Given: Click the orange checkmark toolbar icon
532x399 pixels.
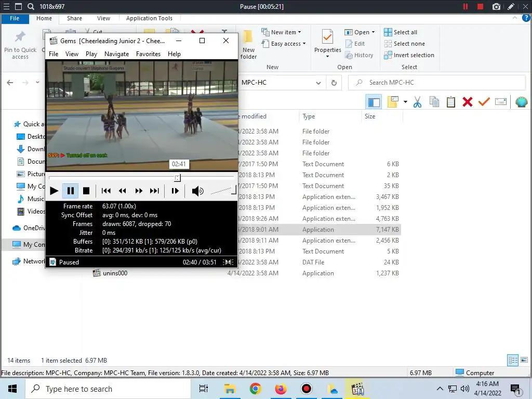Looking at the screenshot, I should (x=484, y=102).
